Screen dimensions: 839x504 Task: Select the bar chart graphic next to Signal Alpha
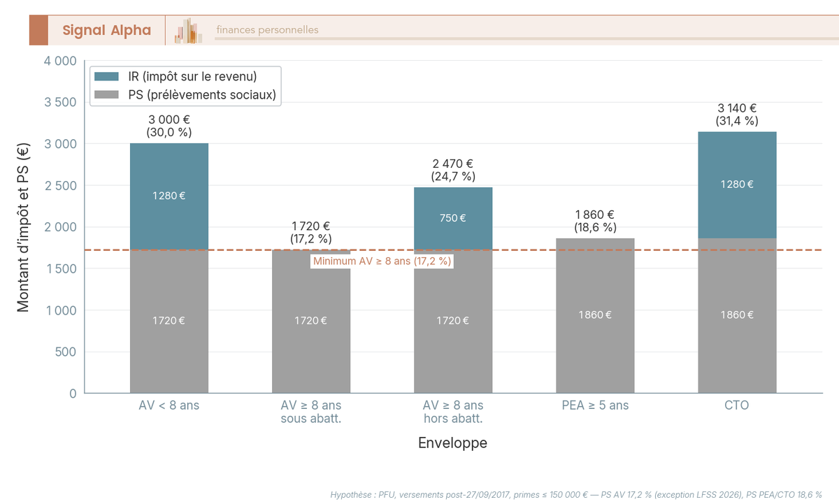pos(187,30)
